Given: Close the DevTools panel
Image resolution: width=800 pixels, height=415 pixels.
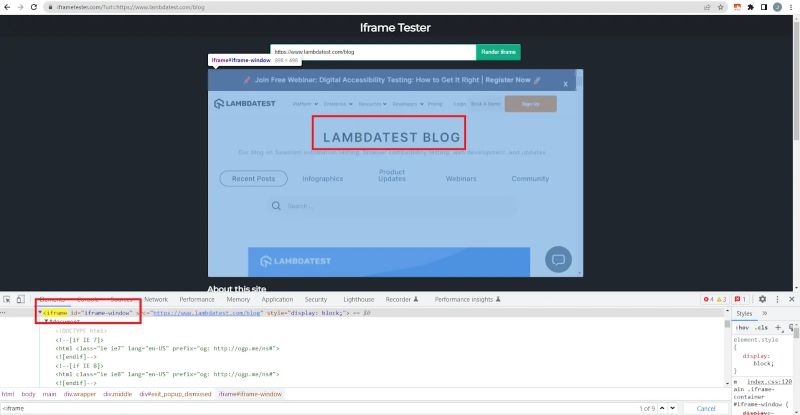Looking at the screenshot, I should [x=792, y=300].
